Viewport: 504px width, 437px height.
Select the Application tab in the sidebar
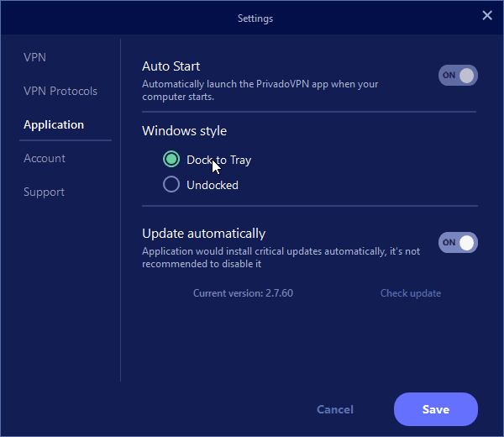pos(54,124)
